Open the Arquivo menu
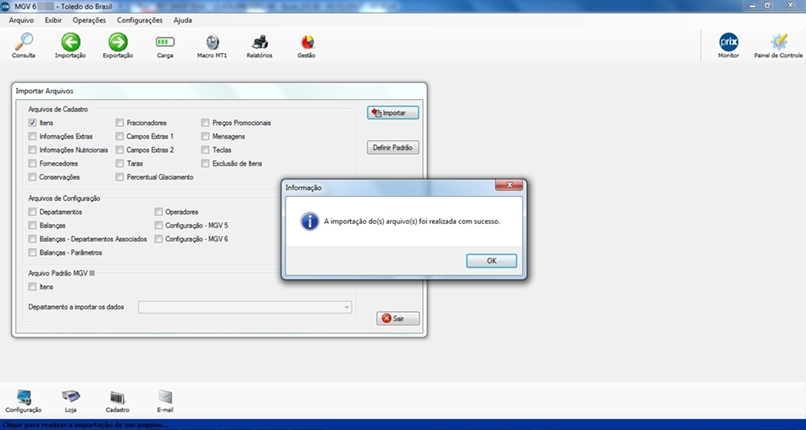 21,21
